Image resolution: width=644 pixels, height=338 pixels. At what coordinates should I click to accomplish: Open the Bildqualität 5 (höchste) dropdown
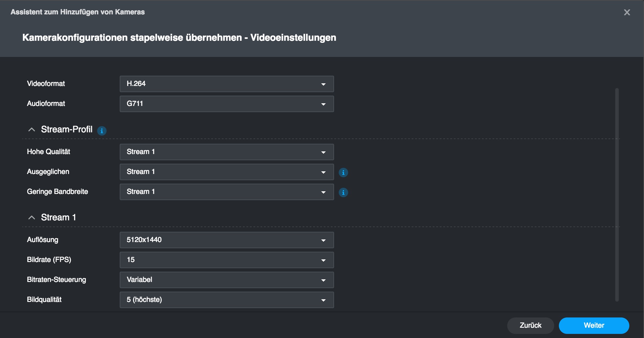(227, 300)
